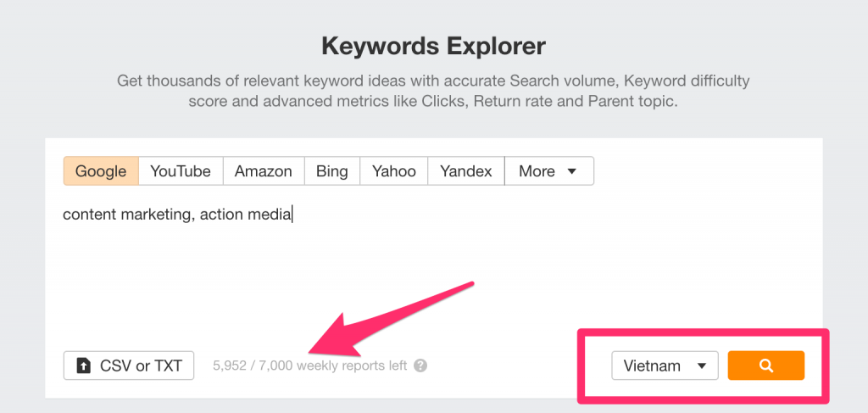Choose the Amazon tab
Viewport: 868px width, 413px height.
coord(264,171)
